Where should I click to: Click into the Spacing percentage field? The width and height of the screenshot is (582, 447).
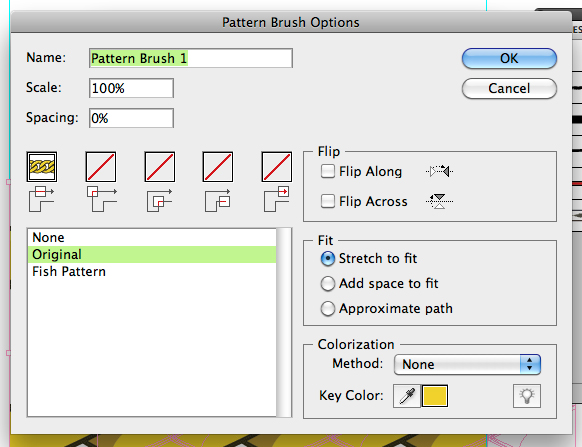pos(131,118)
